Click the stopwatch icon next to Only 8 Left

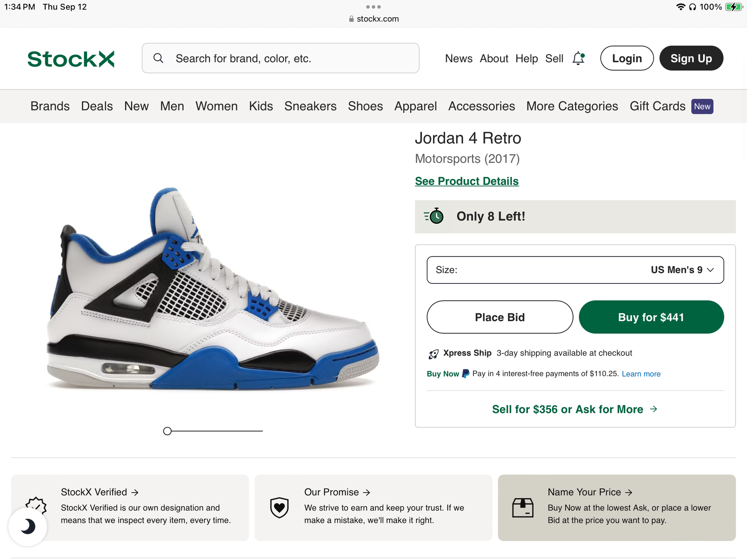point(434,216)
